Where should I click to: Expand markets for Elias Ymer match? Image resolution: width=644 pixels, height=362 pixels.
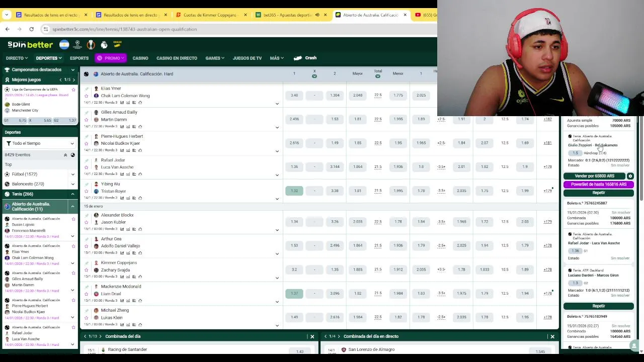(277, 104)
